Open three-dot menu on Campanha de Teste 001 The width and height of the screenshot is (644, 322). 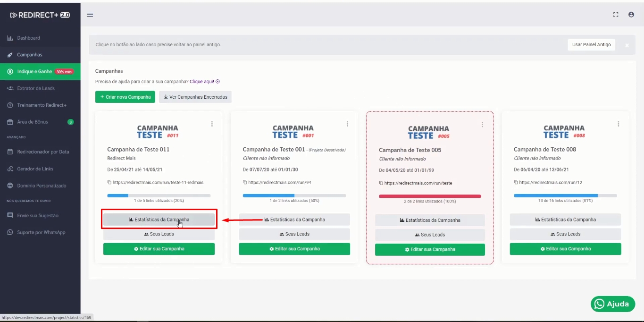tap(347, 124)
